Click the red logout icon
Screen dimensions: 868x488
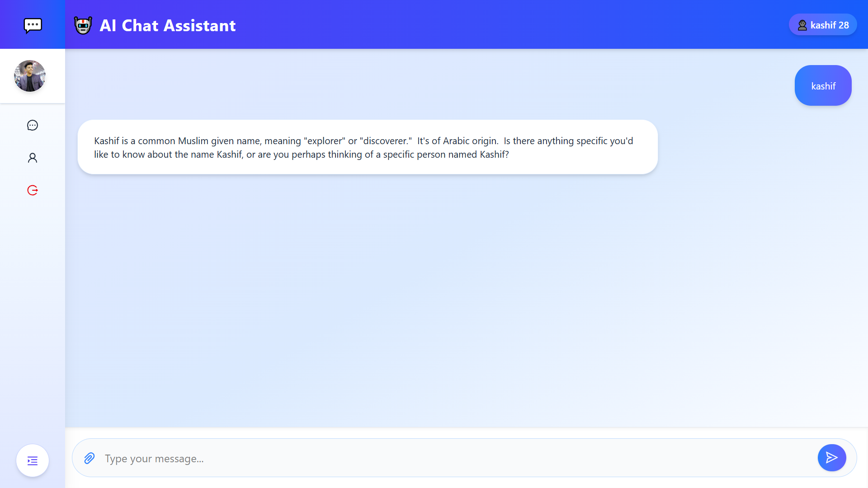[33, 190]
